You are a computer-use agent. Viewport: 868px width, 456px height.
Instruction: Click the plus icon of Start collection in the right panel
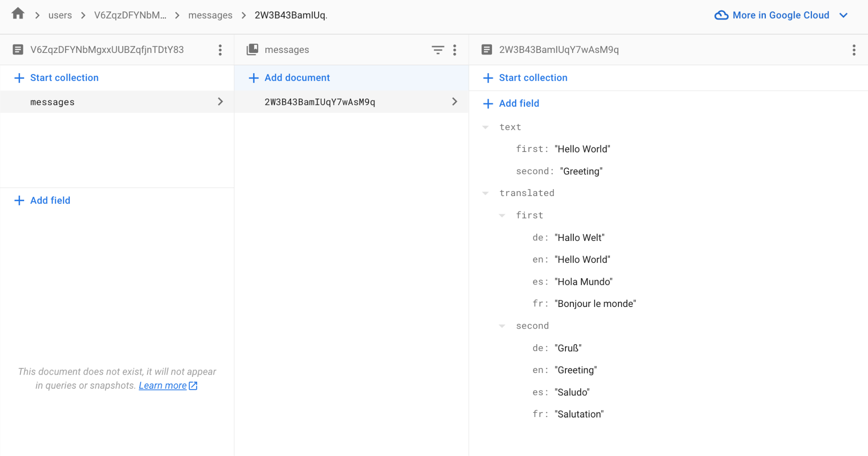pyautogui.click(x=488, y=78)
